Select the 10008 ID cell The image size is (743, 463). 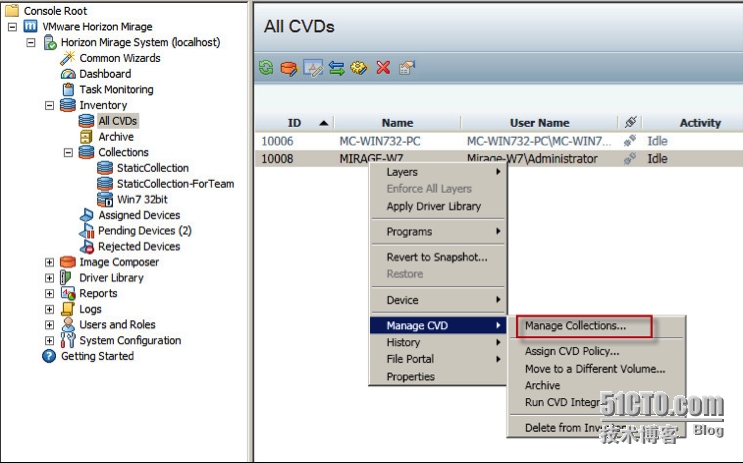pos(277,159)
